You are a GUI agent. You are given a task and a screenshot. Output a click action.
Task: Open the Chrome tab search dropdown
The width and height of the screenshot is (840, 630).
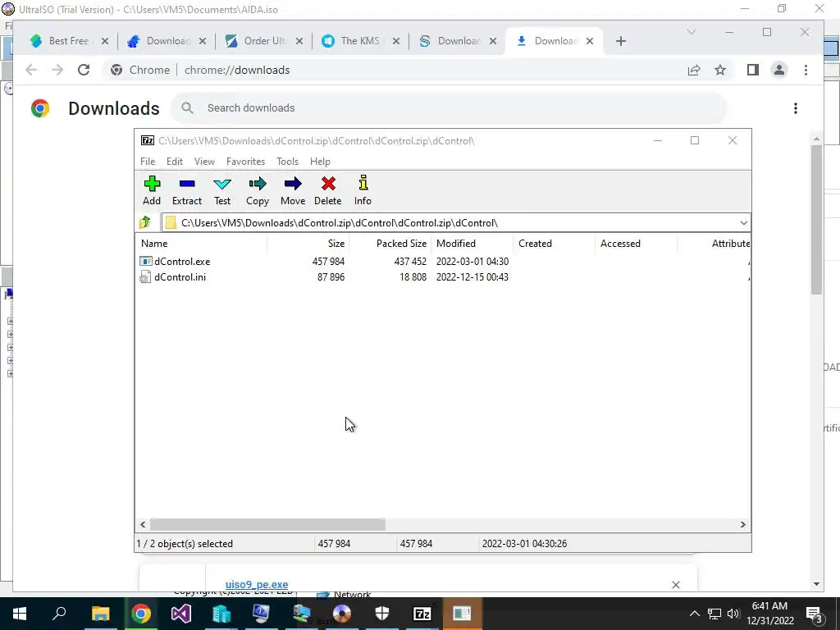pyautogui.click(x=691, y=32)
